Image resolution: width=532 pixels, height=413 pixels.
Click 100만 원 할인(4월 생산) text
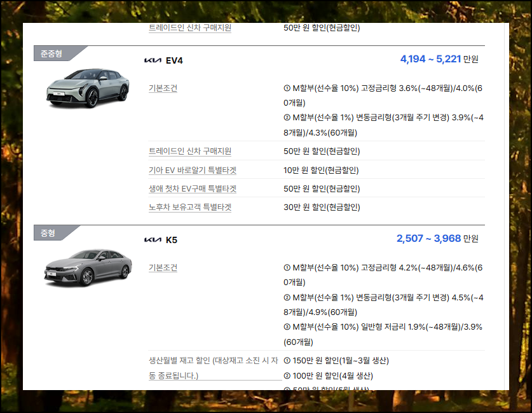[328, 375]
